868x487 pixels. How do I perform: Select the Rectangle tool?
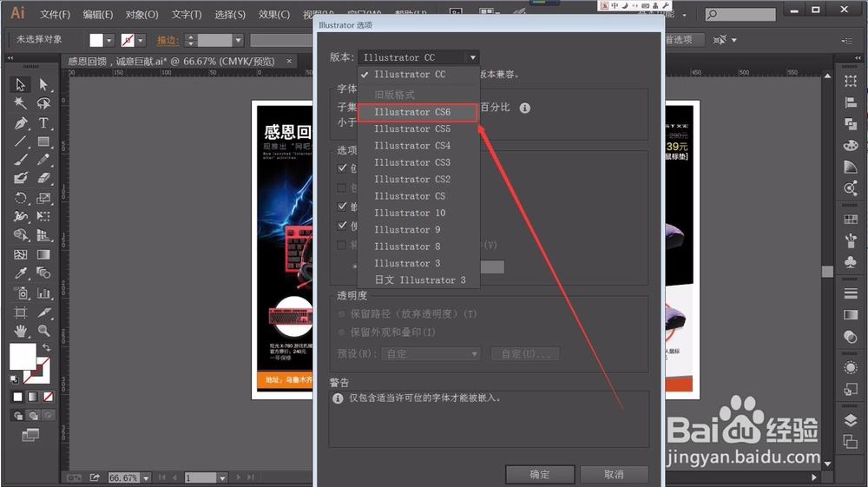click(43, 141)
